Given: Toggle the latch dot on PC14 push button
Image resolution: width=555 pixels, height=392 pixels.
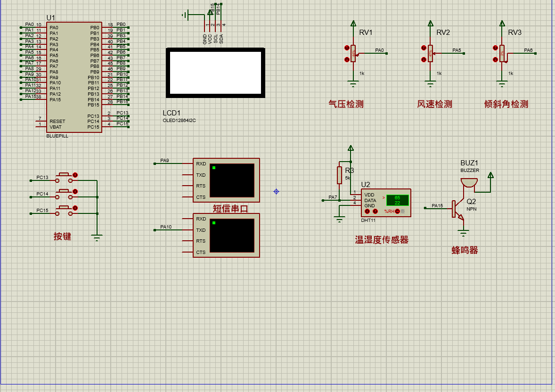Looking at the screenshot, I should (x=75, y=192).
